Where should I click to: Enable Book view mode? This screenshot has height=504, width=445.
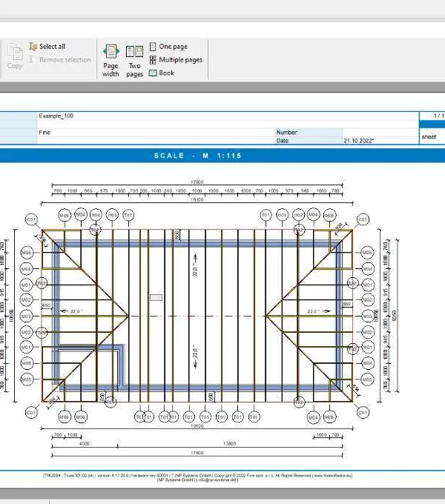coord(162,73)
